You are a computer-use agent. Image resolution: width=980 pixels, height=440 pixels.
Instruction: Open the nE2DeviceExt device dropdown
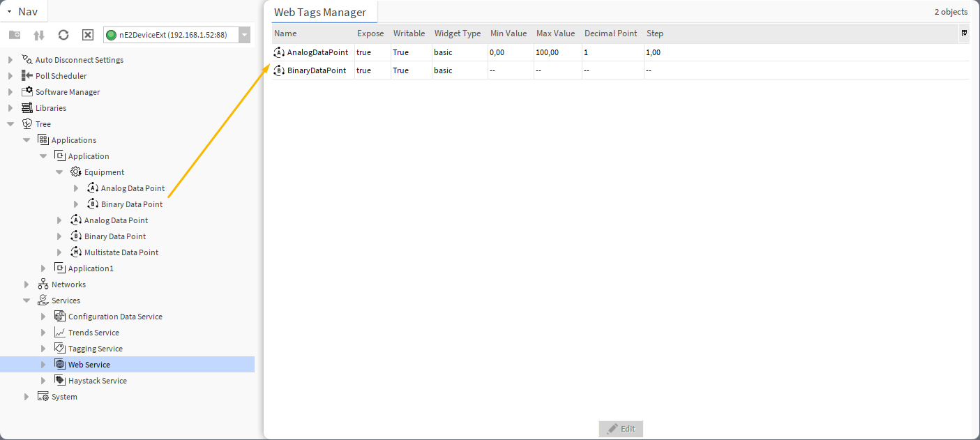pos(243,34)
